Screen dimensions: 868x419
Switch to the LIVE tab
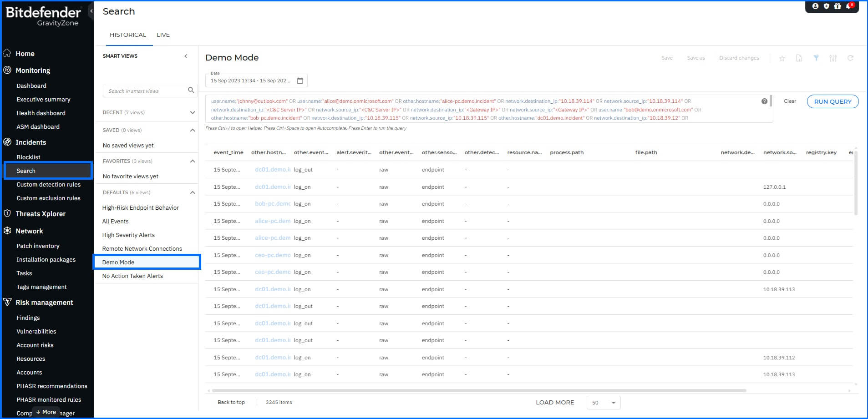pos(163,35)
